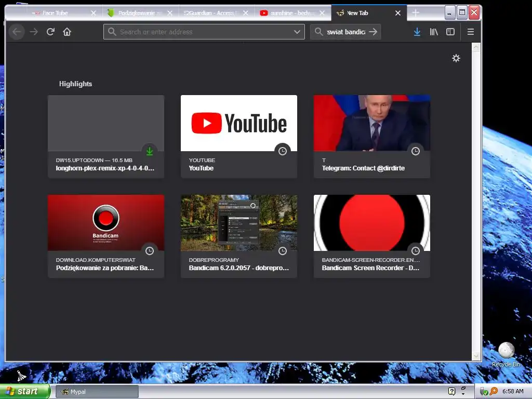The height and width of the screenshot is (399, 532).
Task: Click the clock badge on komputerswiat tile
Action: pyautogui.click(x=150, y=251)
